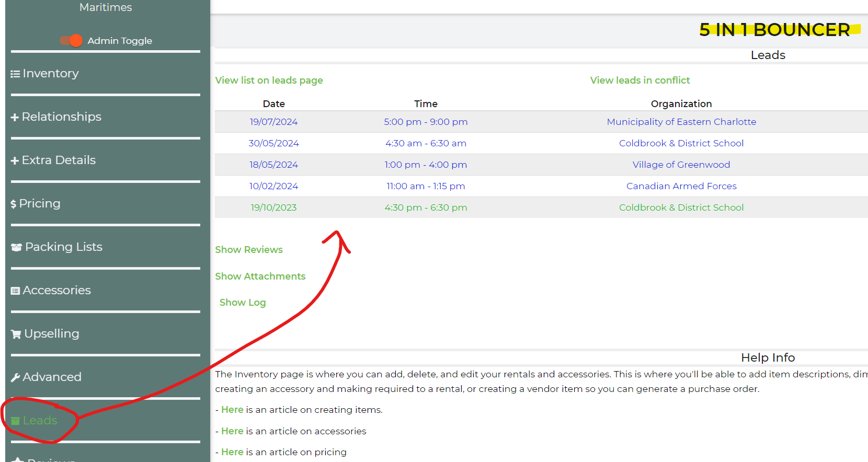Click the Inventory list icon in sidebar
This screenshot has width=868, height=462.
tap(15, 74)
